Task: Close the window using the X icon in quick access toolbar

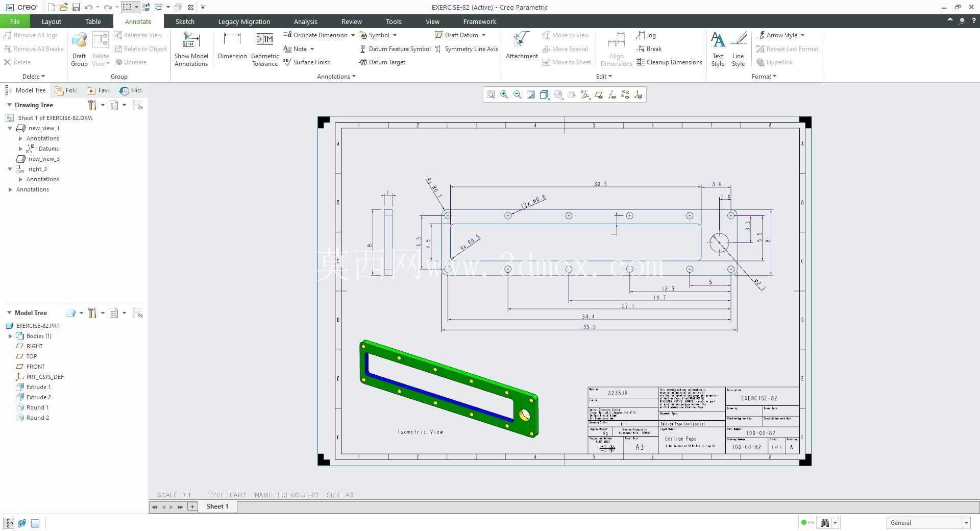Action: point(190,7)
